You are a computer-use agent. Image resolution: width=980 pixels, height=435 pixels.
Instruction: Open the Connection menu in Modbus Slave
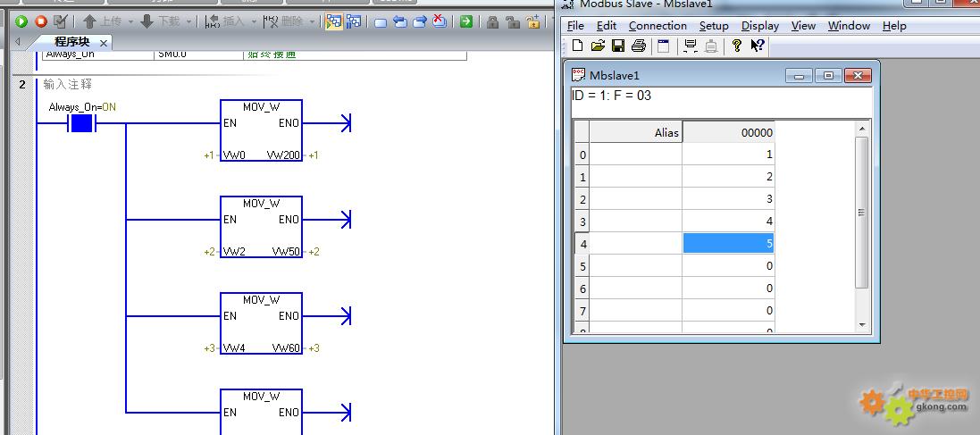[x=658, y=26]
